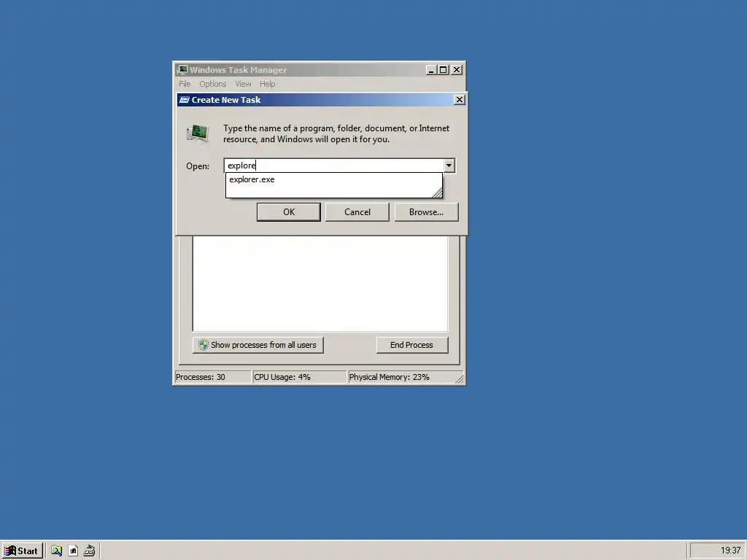Viewport: 747px width, 560px height.
Task: Click Show processes from all users button
Action: (258, 345)
